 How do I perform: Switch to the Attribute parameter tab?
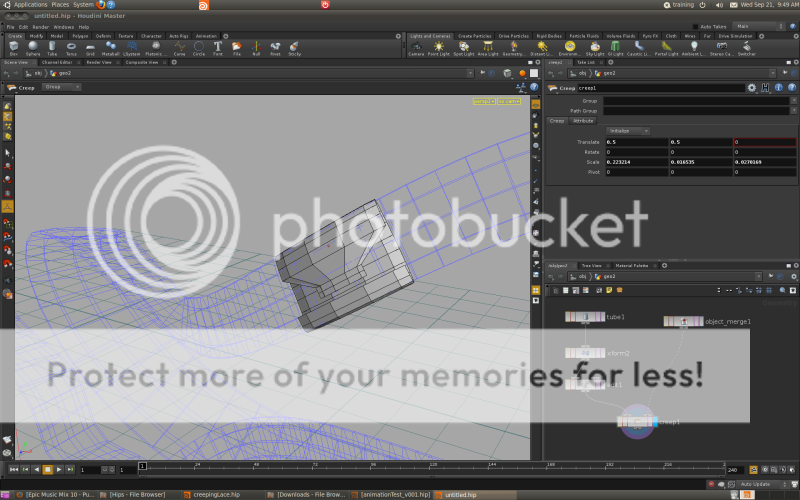pos(583,121)
